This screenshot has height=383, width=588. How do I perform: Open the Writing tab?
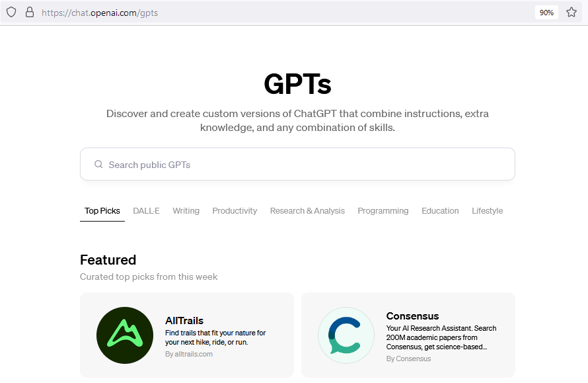point(186,210)
